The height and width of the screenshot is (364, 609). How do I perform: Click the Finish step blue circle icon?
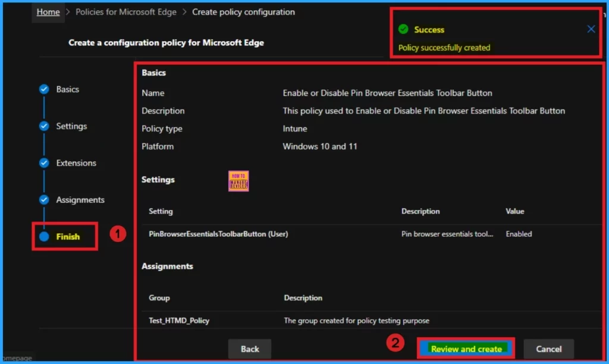(44, 237)
